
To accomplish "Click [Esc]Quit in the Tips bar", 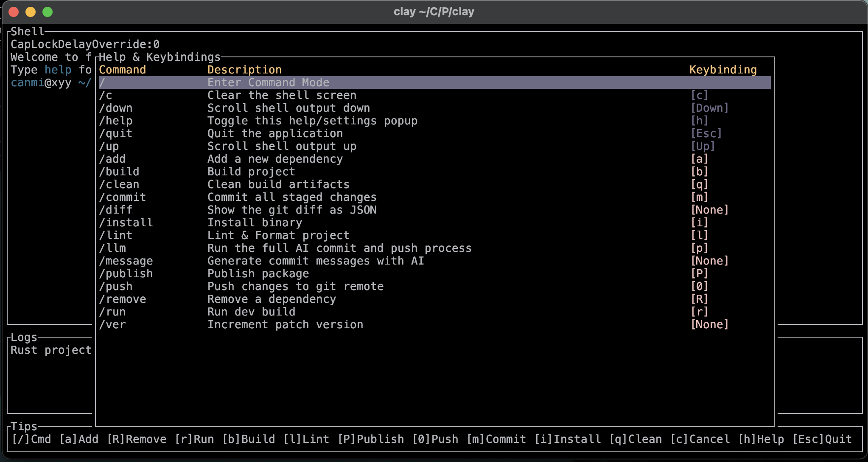I will (822, 439).
